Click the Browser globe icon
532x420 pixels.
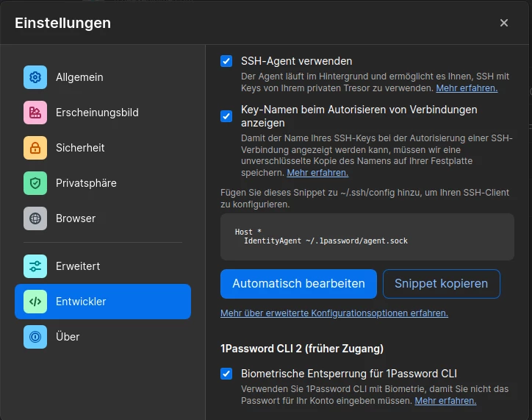pyautogui.click(x=35, y=218)
